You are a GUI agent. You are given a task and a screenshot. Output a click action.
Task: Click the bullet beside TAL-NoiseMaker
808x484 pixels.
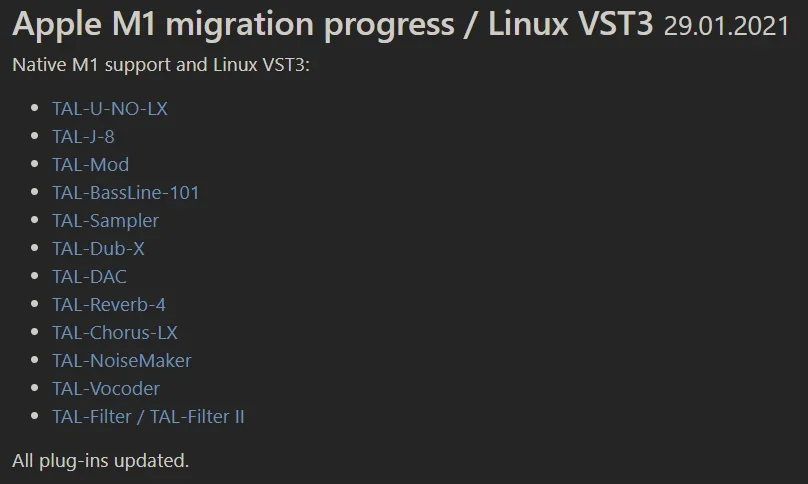35,360
